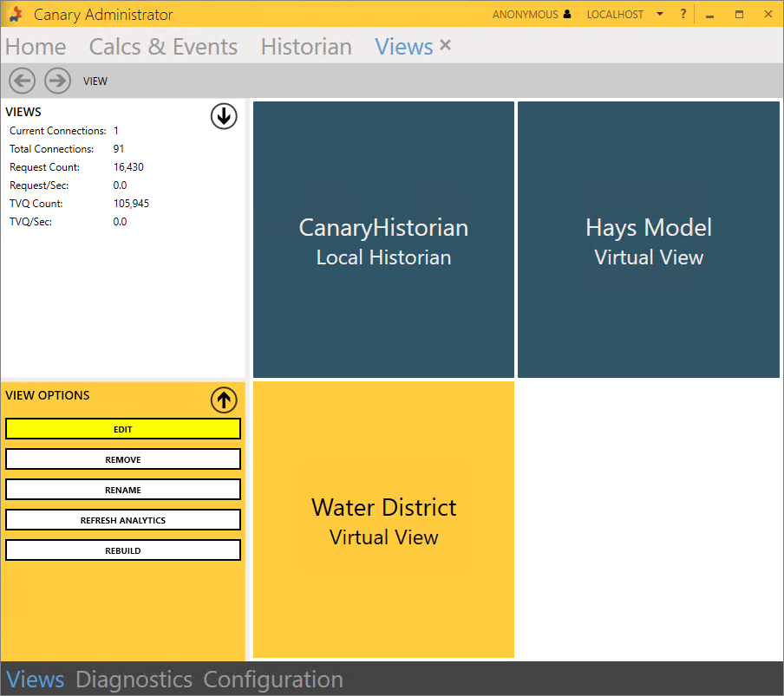Switch to the Home tab

pyautogui.click(x=36, y=47)
